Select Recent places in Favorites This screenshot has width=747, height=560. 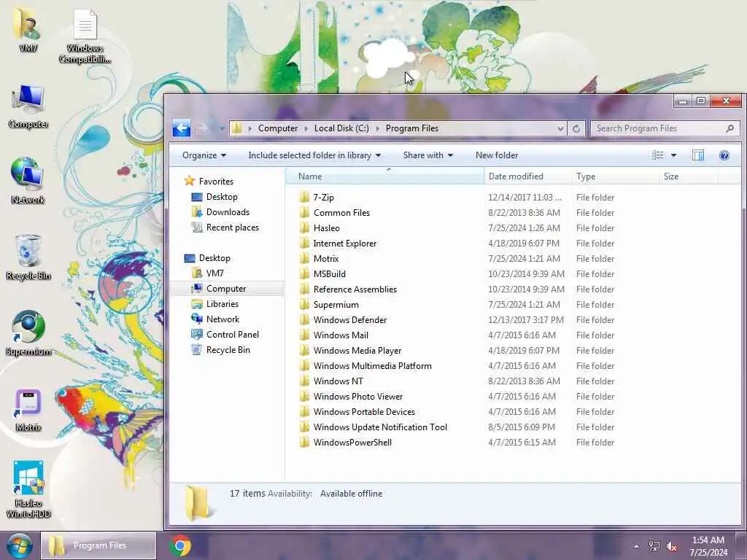coord(232,227)
